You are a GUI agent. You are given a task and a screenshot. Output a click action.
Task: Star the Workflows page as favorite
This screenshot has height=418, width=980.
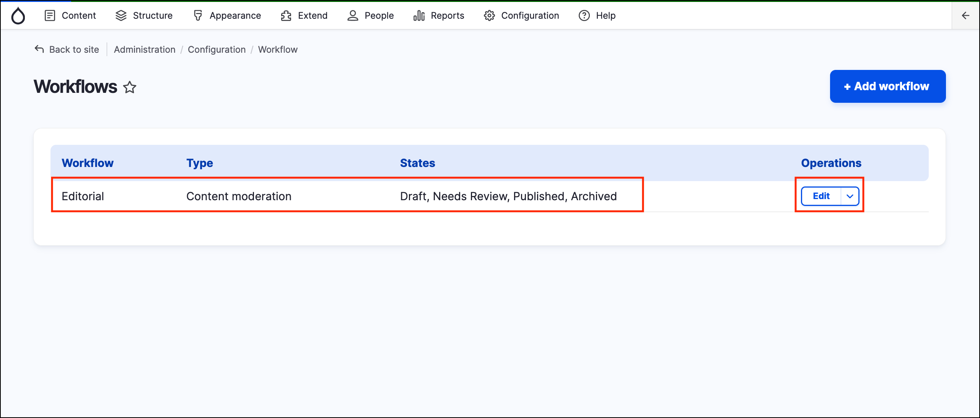(x=130, y=87)
